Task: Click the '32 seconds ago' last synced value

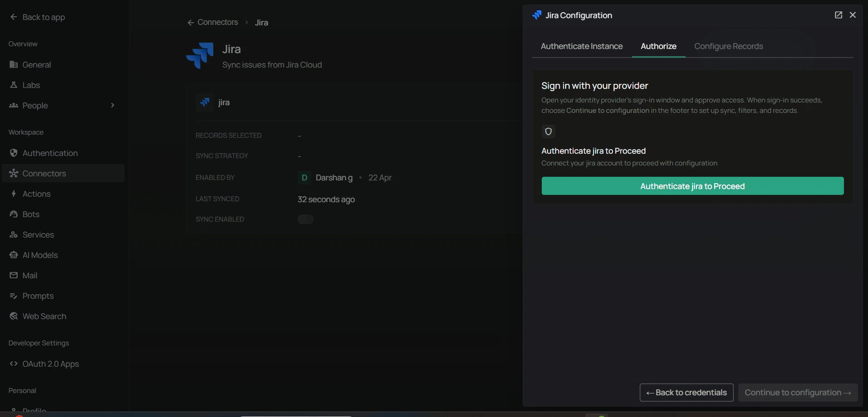Action: 326,199
